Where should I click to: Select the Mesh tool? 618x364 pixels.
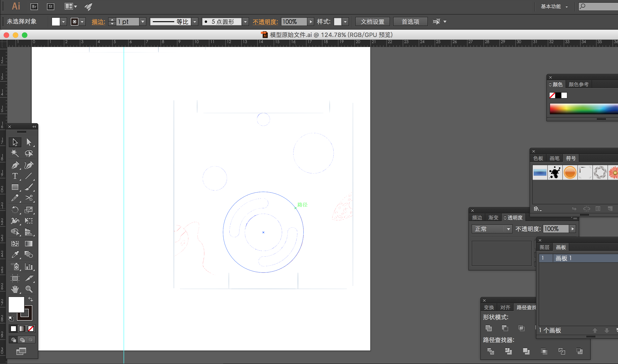click(15, 244)
